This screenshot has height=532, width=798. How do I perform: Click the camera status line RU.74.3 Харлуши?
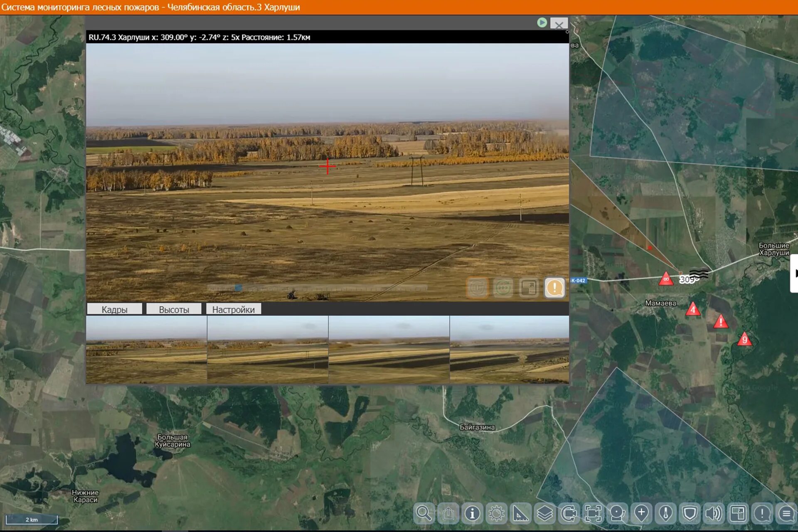pyautogui.click(x=199, y=37)
